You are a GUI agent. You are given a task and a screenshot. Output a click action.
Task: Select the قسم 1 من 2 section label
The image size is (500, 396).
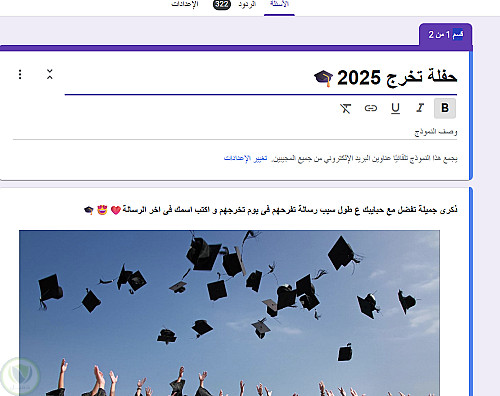(446, 34)
